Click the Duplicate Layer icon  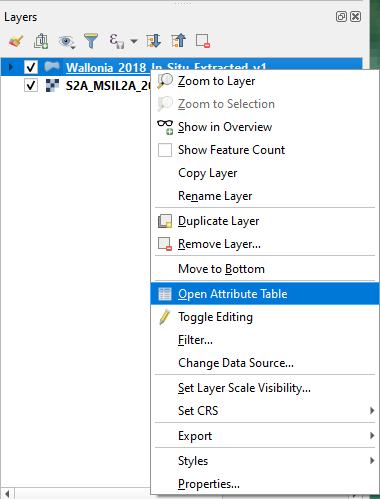click(165, 221)
